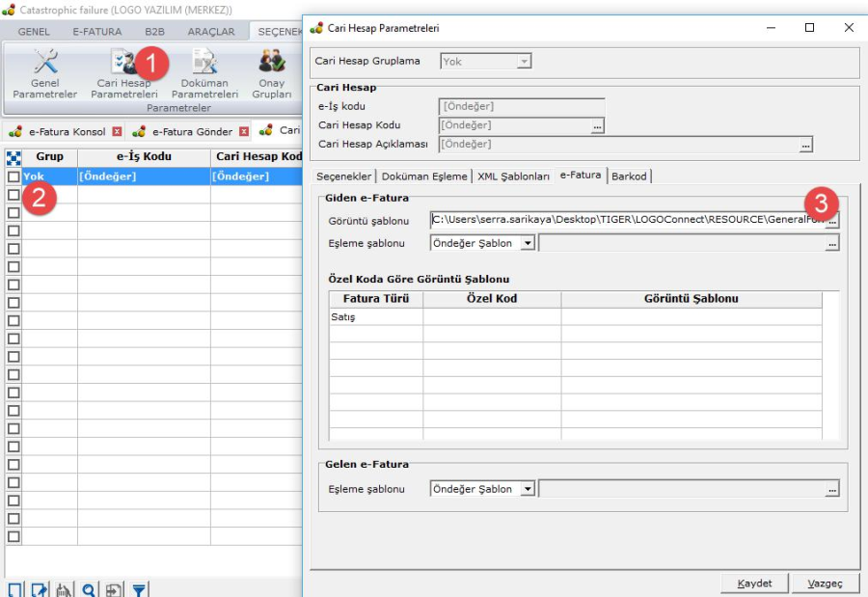Click the copy record icon in bottom toolbar
The width and height of the screenshot is (868, 597).
click(114, 590)
